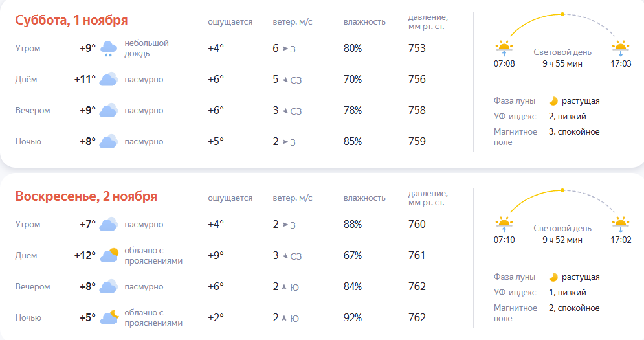Open the Воскресенье, 2 ноября heading
The width and height of the screenshot is (644, 340).
86,196
